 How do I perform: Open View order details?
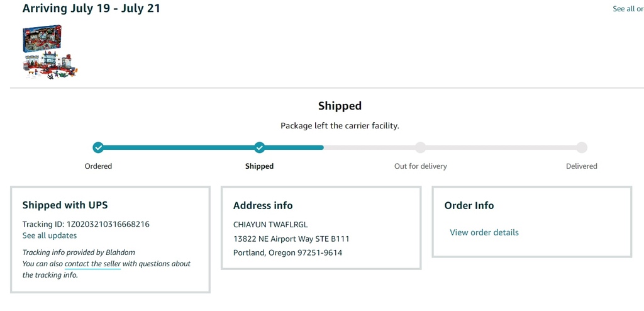pos(484,232)
